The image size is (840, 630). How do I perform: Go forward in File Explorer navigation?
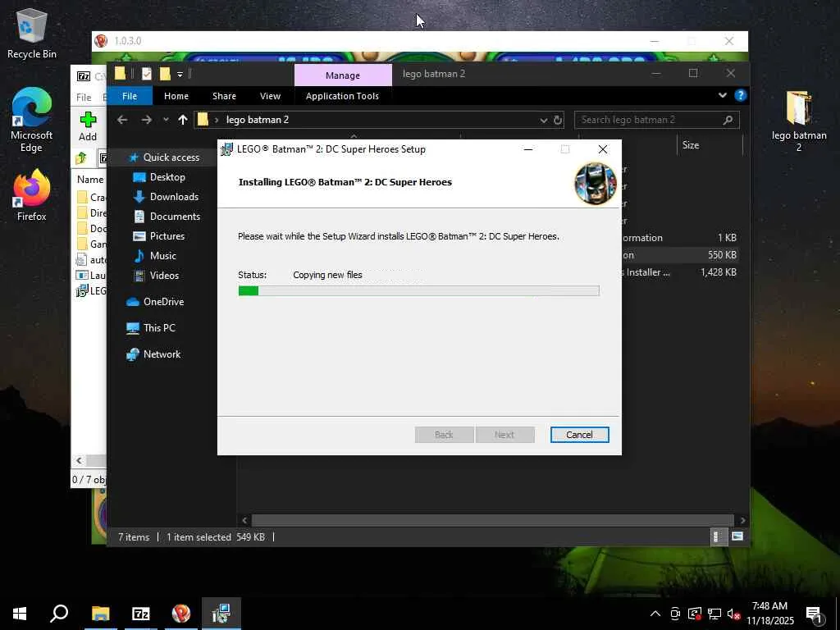146,120
